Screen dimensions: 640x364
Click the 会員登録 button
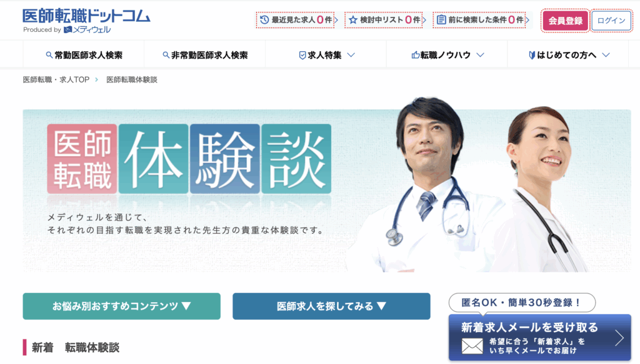pos(565,21)
